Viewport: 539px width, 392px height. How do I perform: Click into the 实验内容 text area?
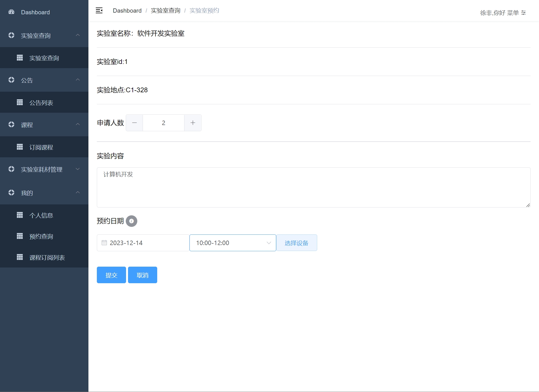[313, 187]
